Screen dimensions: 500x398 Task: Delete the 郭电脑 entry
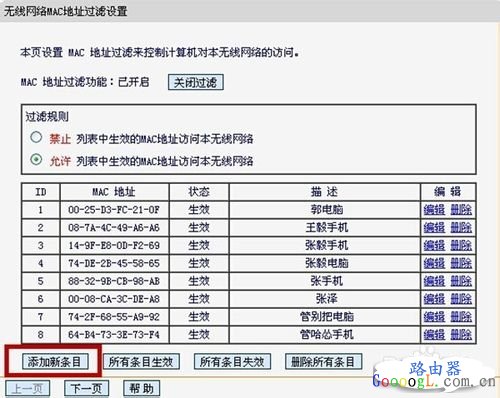pos(461,210)
